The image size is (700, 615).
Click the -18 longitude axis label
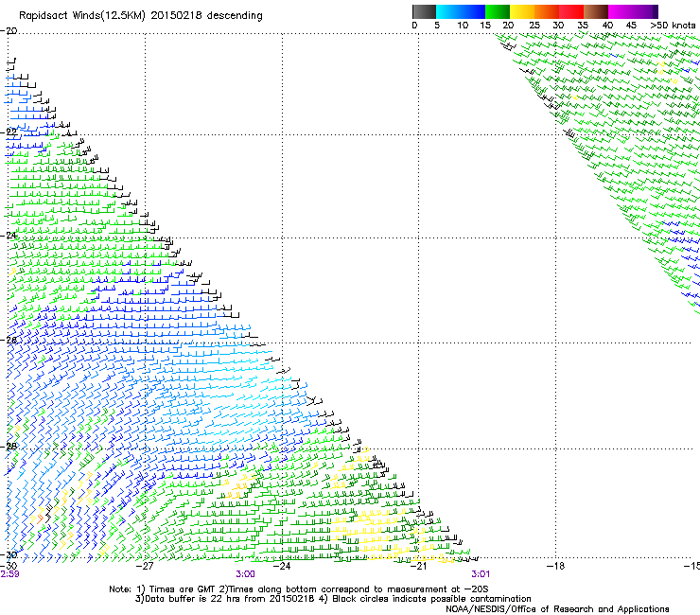(x=555, y=566)
